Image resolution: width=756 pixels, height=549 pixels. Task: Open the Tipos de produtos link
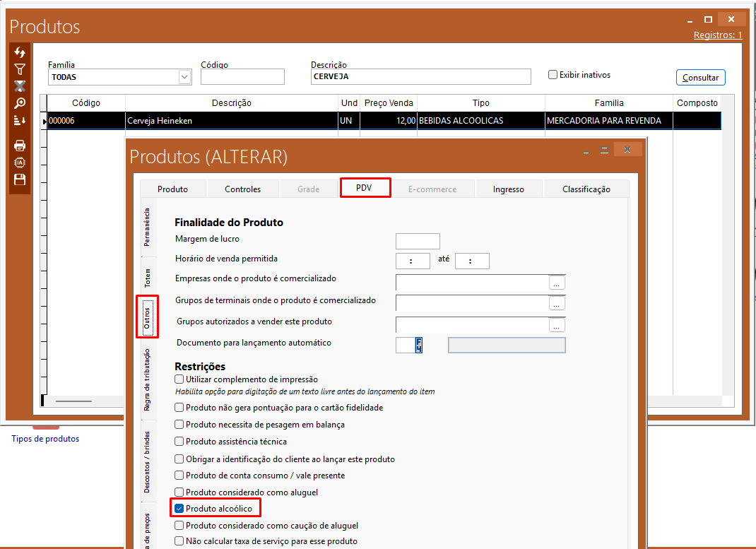click(x=45, y=439)
